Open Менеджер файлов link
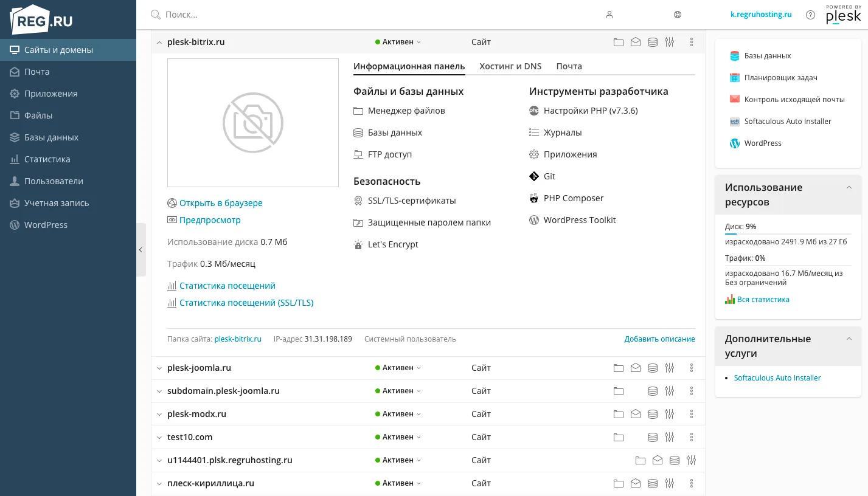This screenshot has width=868, height=496. coord(406,111)
